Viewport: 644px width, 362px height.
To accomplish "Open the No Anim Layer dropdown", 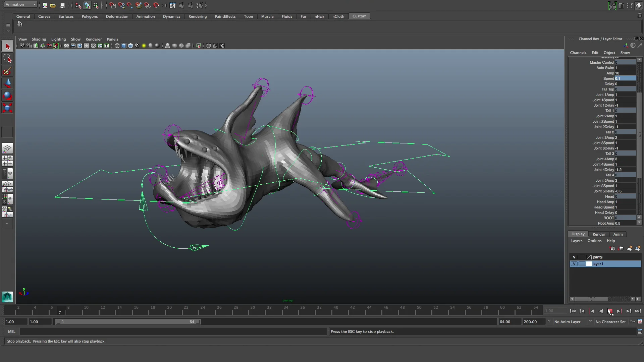I will pyautogui.click(x=570, y=321).
